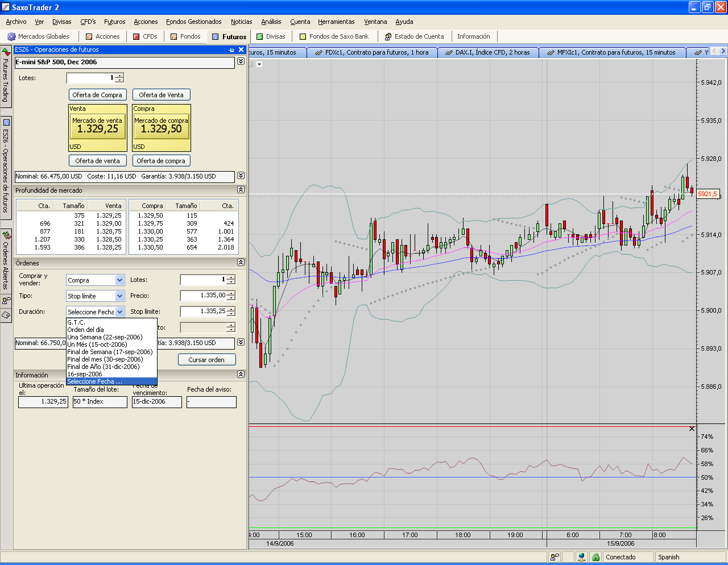Image resolution: width=728 pixels, height=565 pixels.
Task: Select Final de Año (31-dic-2006) option
Action: pos(111,367)
